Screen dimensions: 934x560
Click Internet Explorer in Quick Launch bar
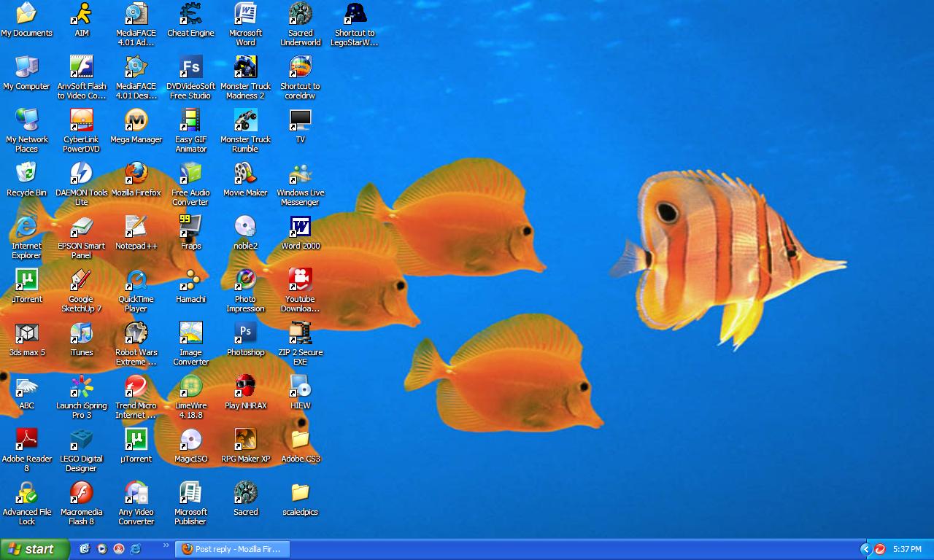[135, 549]
